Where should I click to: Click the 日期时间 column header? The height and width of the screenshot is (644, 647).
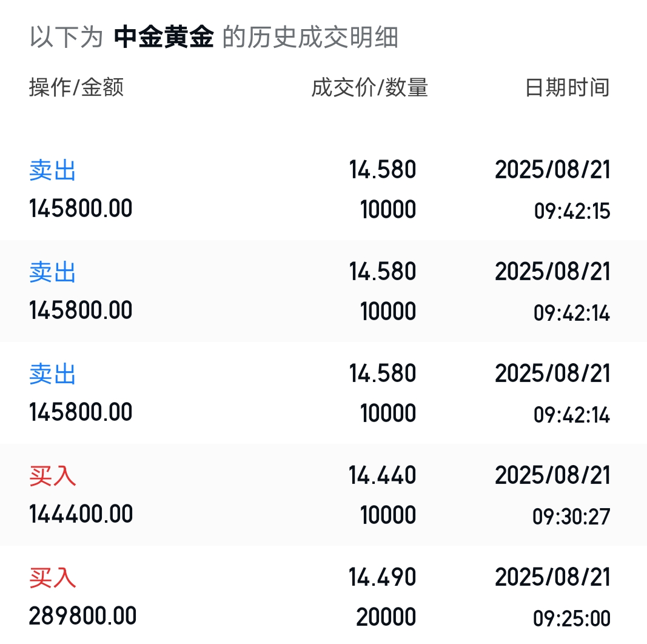tap(567, 88)
